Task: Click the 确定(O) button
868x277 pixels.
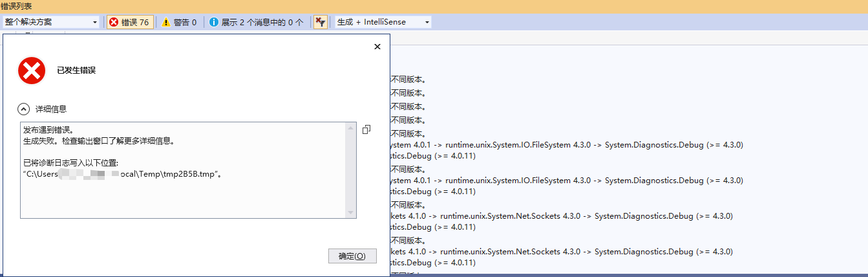Action: pyautogui.click(x=352, y=256)
